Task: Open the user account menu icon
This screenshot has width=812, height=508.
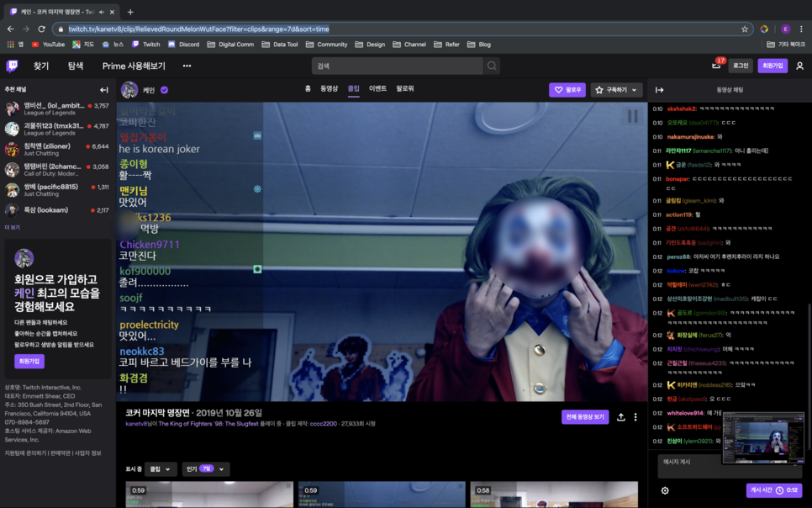Action: 799,66
